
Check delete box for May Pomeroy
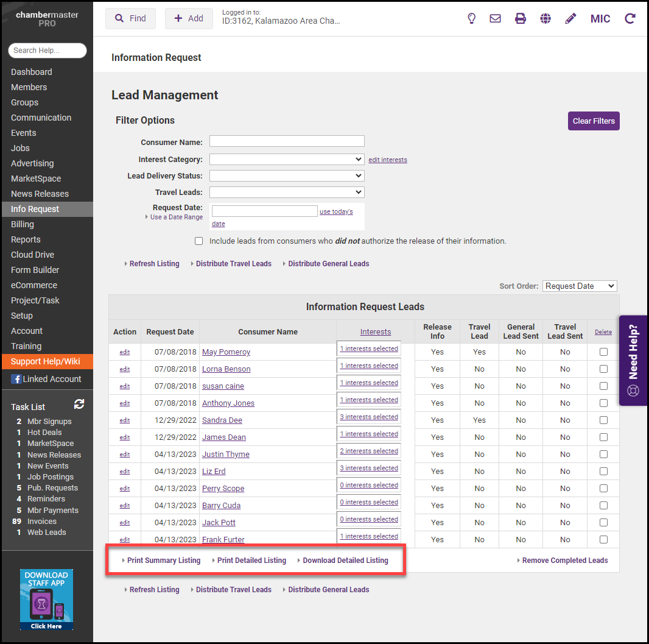[x=603, y=352]
